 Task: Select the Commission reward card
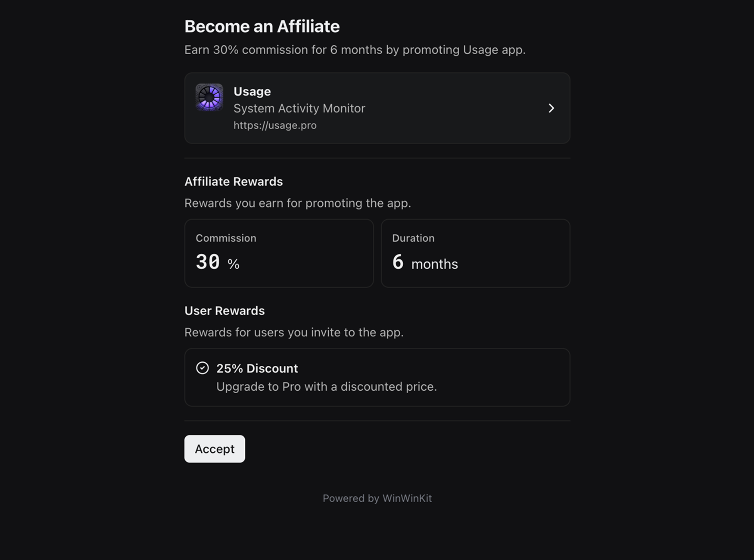[x=279, y=253]
